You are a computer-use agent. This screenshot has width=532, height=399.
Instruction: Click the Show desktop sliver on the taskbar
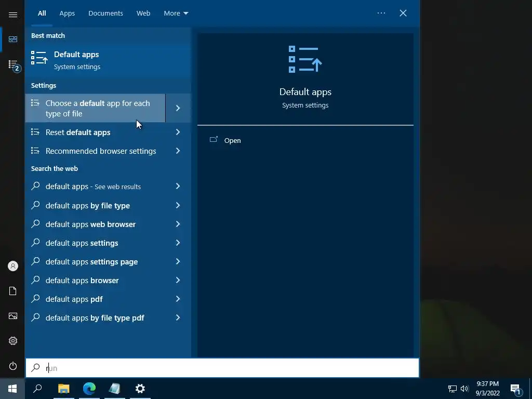pyautogui.click(x=530, y=389)
